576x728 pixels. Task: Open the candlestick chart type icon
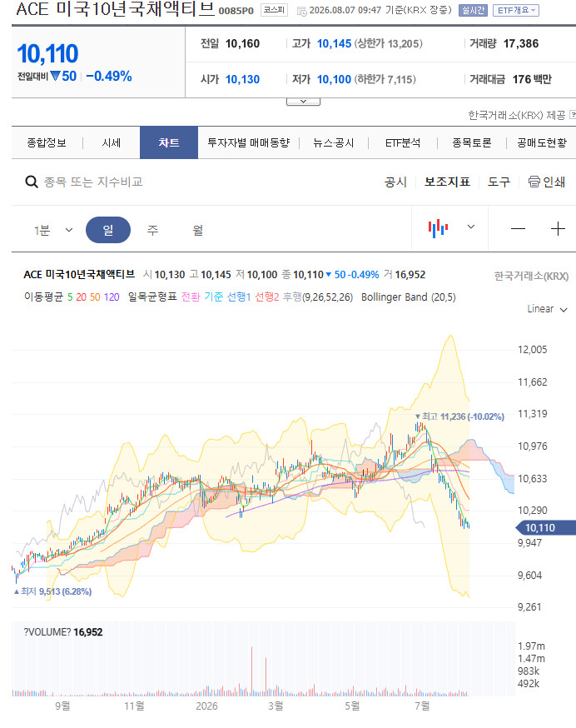[438, 228]
